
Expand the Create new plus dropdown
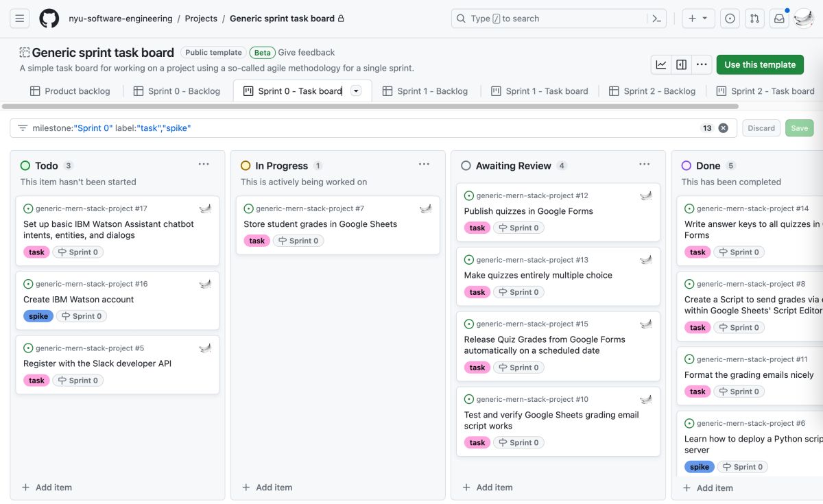point(698,19)
